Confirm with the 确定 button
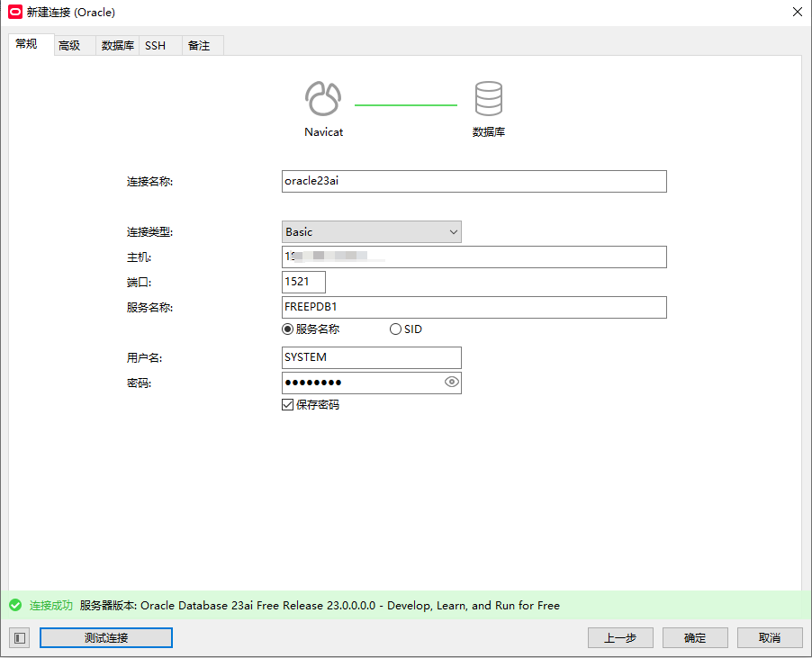 pyautogui.click(x=695, y=638)
